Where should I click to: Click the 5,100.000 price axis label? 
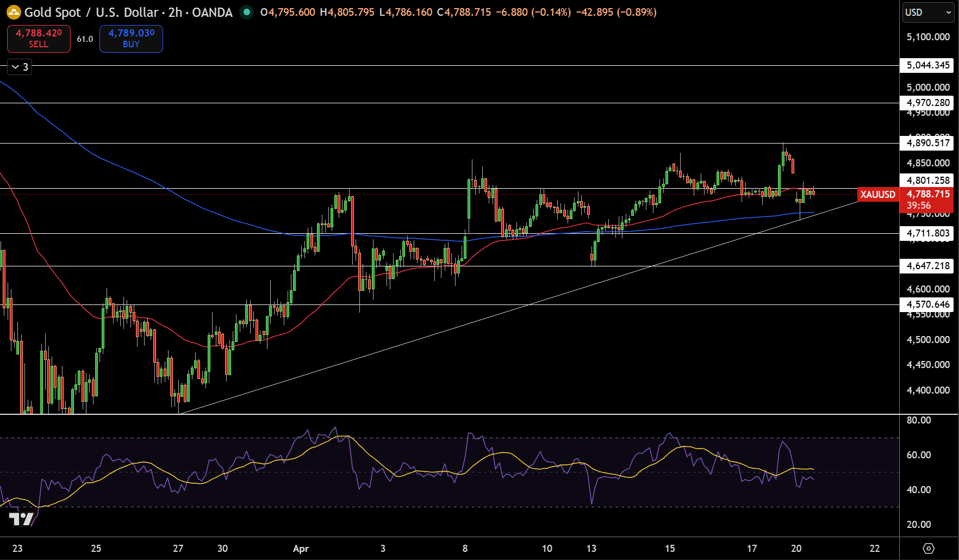pyautogui.click(x=928, y=37)
